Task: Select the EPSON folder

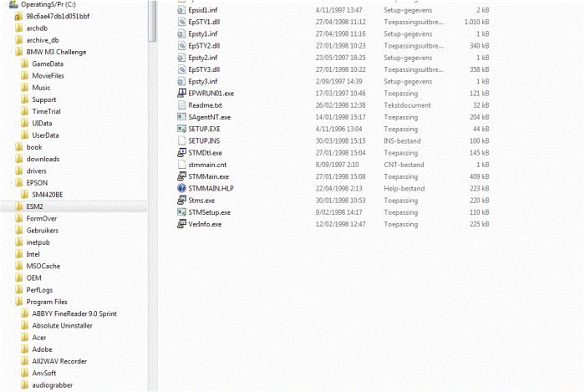Action: coord(37,183)
